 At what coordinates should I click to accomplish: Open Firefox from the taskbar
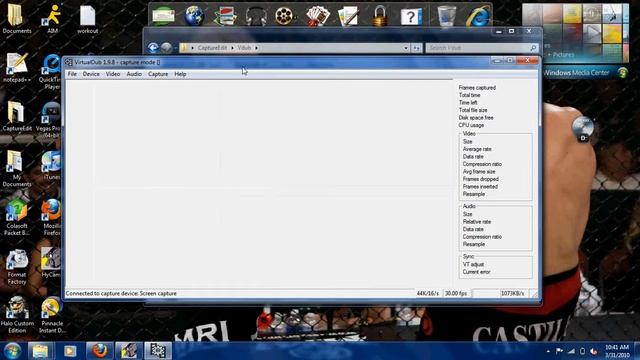click(x=99, y=351)
